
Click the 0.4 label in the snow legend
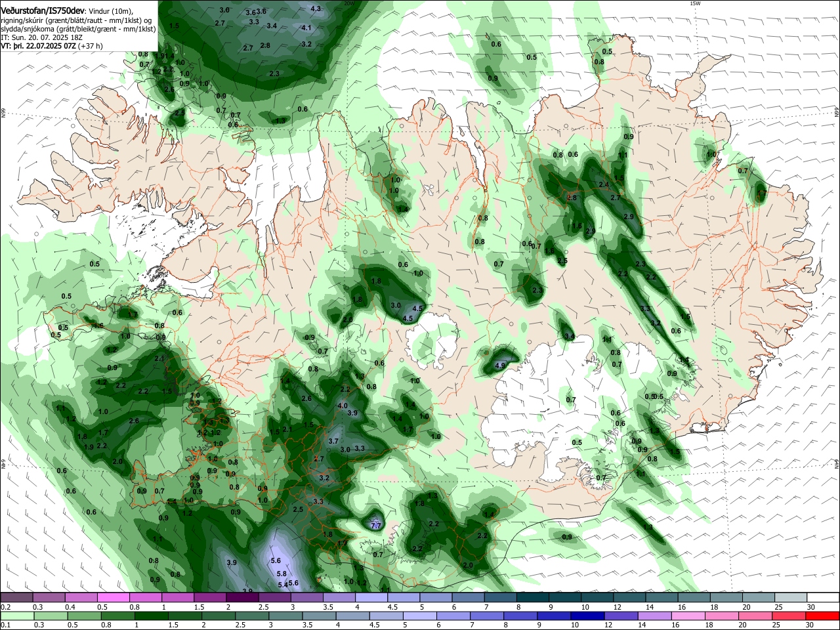(x=70, y=606)
